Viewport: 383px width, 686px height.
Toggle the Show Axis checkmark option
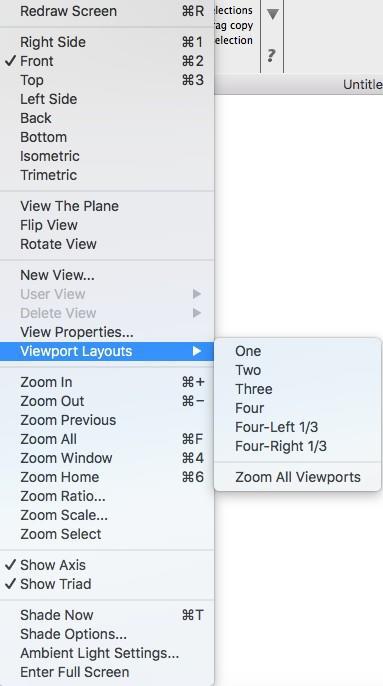[x=107, y=565]
